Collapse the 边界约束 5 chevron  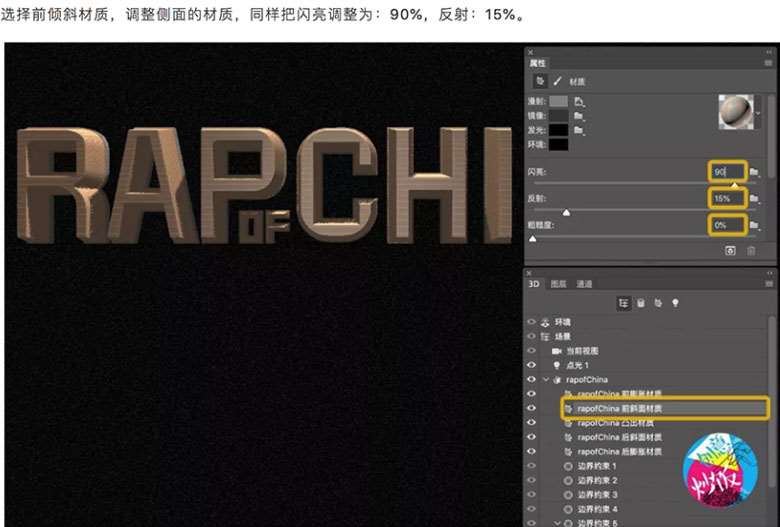coord(557,523)
